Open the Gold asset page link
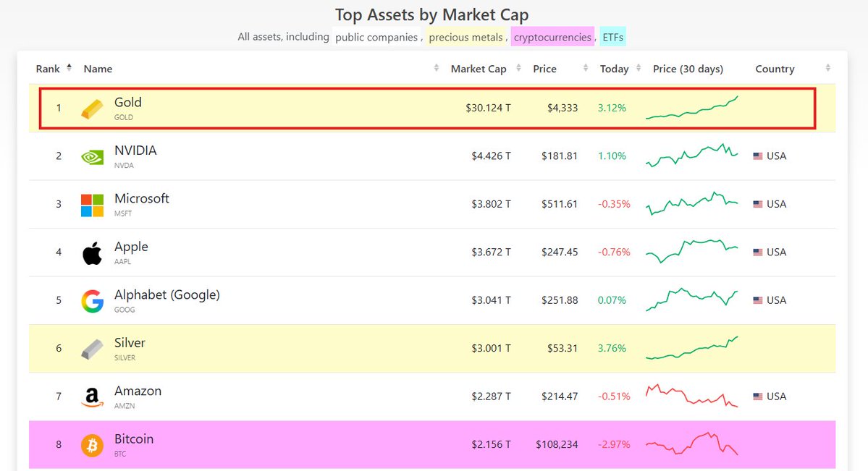Image resolution: width=868 pixels, height=471 pixels. pyautogui.click(x=128, y=102)
